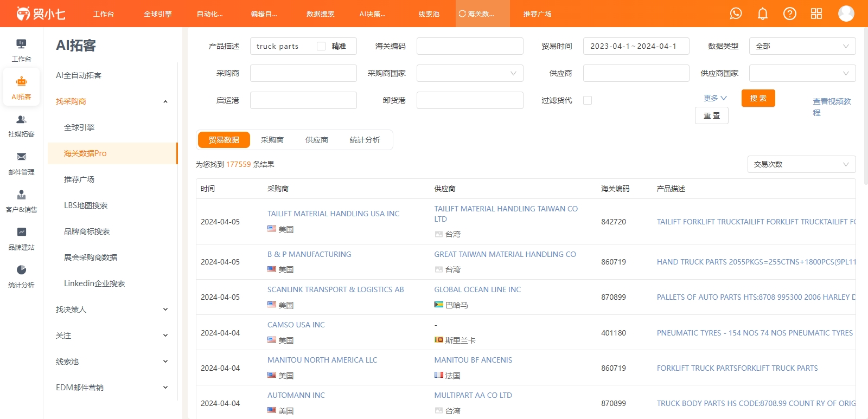The height and width of the screenshot is (419, 868).
Task: Open the WhatsApp icon in header
Action: click(x=736, y=14)
